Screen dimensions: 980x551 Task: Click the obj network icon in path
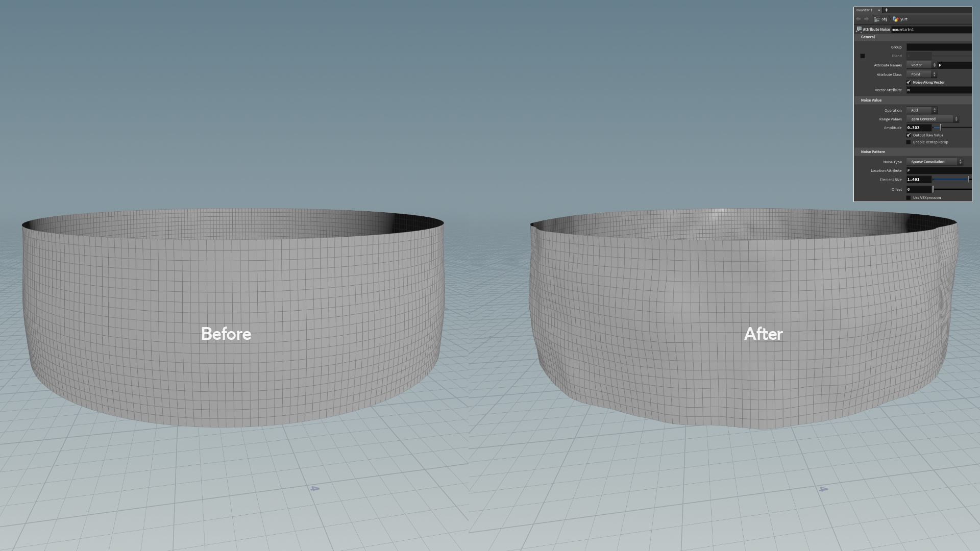point(877,19)
